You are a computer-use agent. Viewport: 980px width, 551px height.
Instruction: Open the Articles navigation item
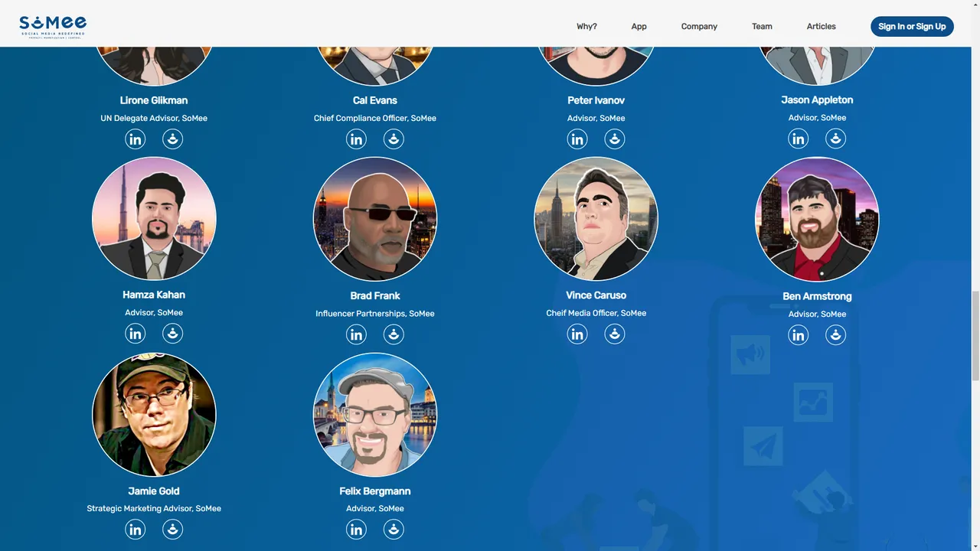(822, 26)
